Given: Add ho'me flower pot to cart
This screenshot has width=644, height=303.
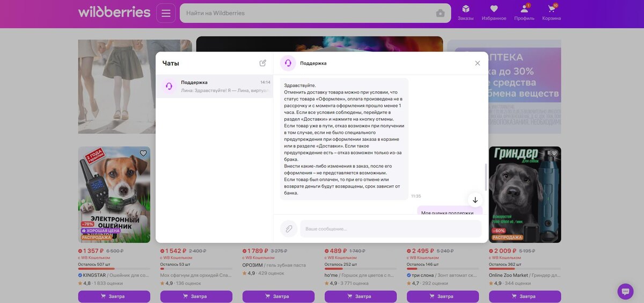Looking at the screenshot, I should pos(361,297).
